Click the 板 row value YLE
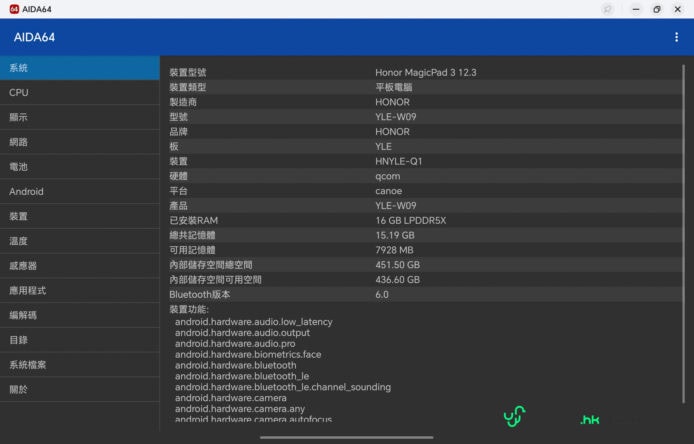The height and width of the screenshot is (444, 694). pyautogui.click(x=383, y=147)
